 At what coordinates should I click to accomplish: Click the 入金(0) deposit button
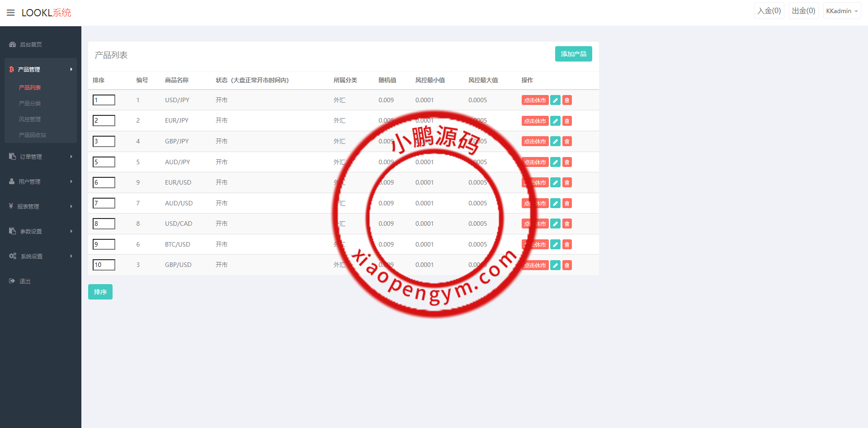click(769, 11)
